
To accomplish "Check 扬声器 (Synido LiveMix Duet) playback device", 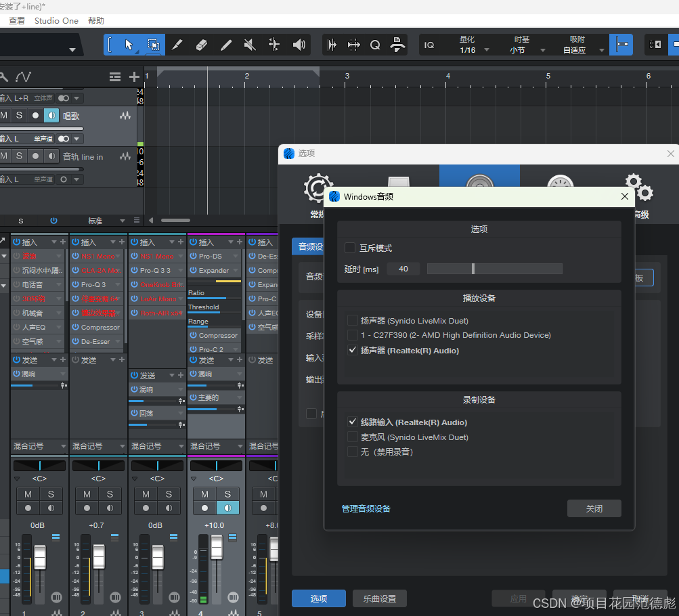I will [x=353, y=321].
